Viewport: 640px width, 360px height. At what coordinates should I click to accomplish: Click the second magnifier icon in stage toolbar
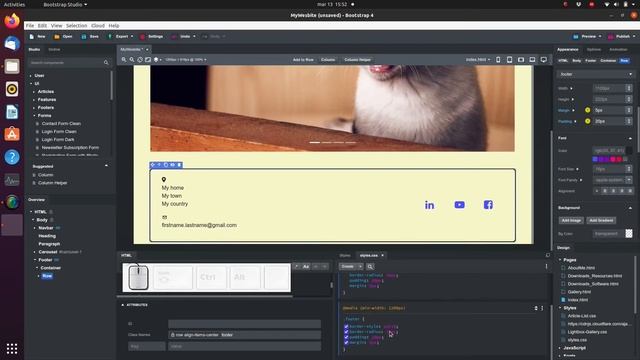[x=132, y=60]
